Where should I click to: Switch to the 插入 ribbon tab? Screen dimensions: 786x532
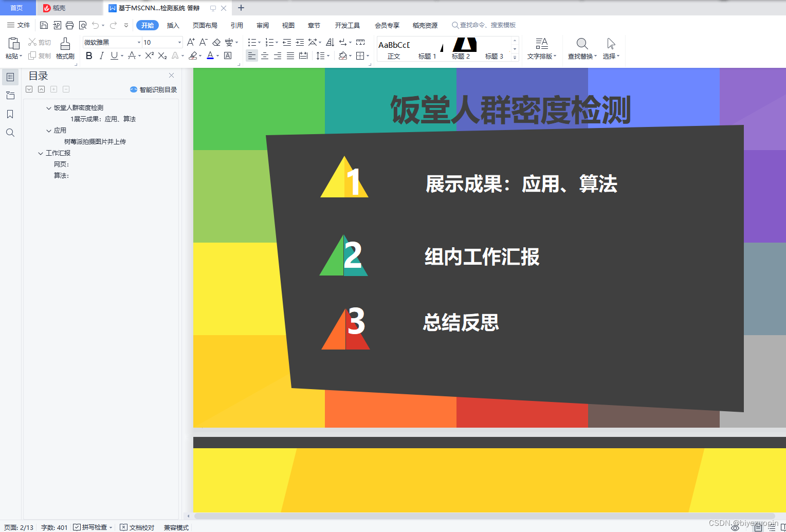[x=173, y=25]
